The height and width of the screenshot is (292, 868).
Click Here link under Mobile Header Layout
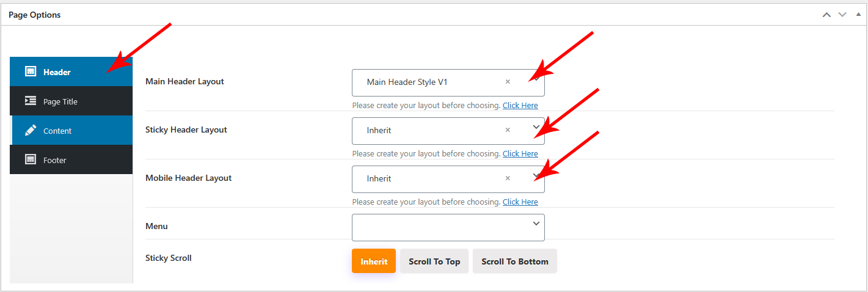520,202
